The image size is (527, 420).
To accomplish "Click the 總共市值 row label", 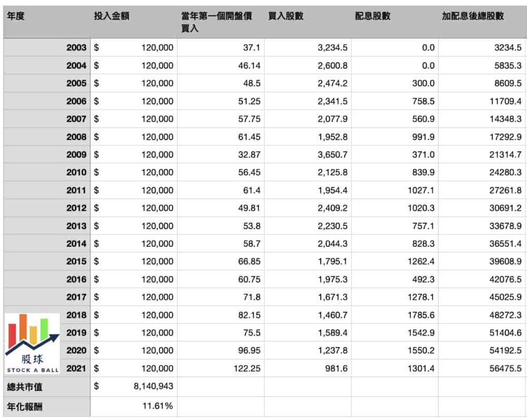I will click(x=18, y=385).
